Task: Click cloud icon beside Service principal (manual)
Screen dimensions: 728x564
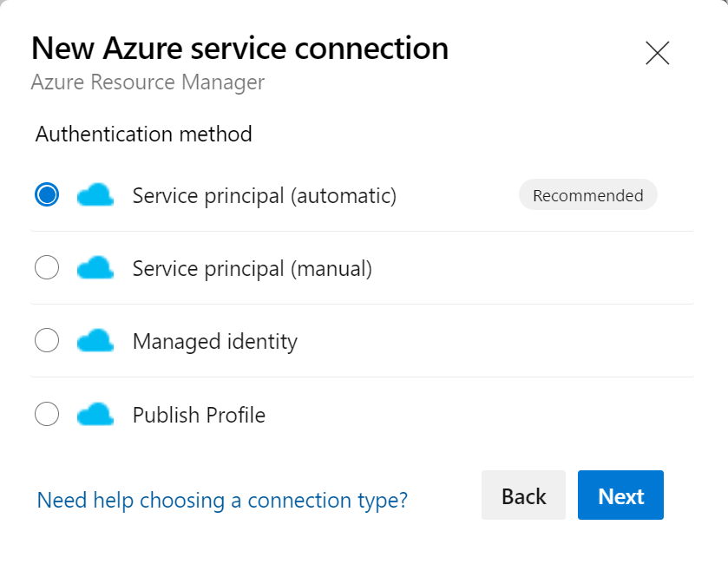Action: click(95, 268)
